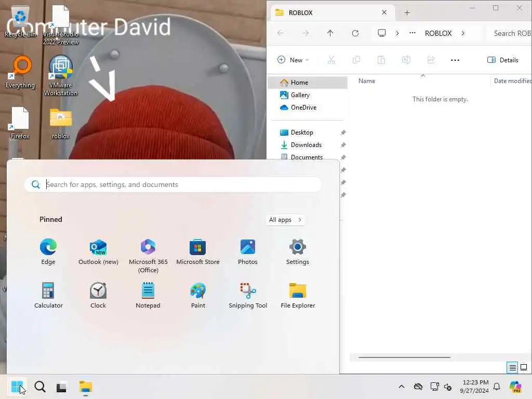
Task: Open File Explorer pinned app
Action: (298, 295)
